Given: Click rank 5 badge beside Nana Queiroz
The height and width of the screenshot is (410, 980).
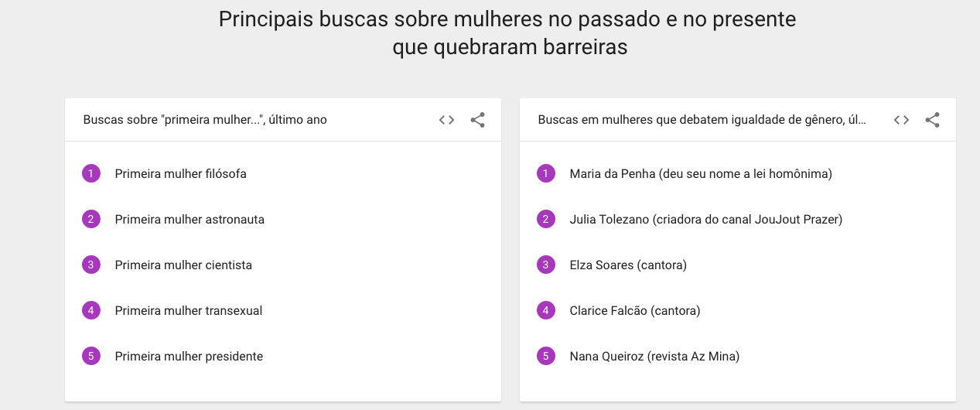Looking at the screenshot, I should point(546,356).
